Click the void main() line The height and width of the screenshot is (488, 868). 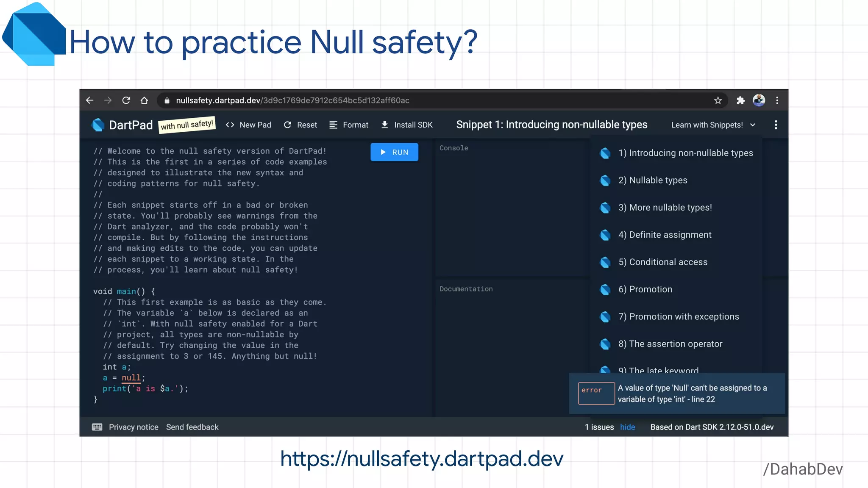coord(124,291)
